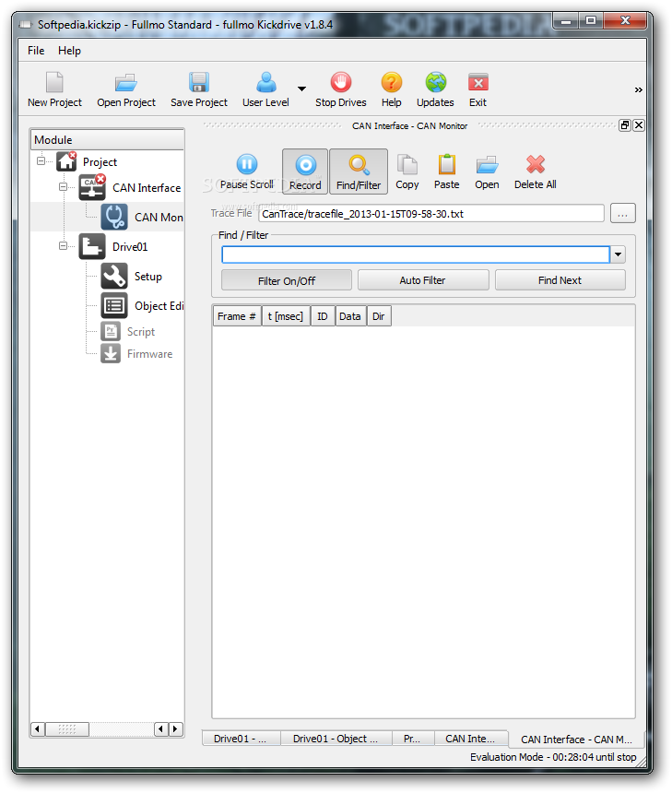This screenshot has height=793, width=672.
Task: Switch to the Drive01 - Object tab
Action: click(336, 739)
